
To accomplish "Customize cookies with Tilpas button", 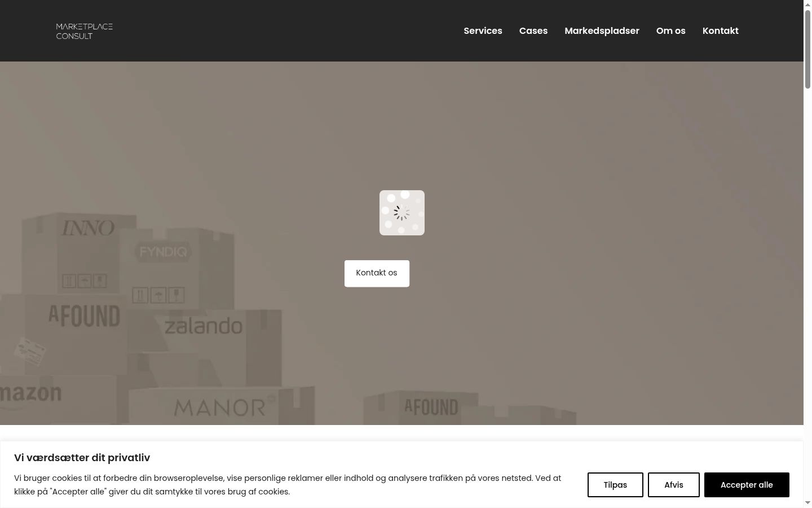I will (615, 485).
